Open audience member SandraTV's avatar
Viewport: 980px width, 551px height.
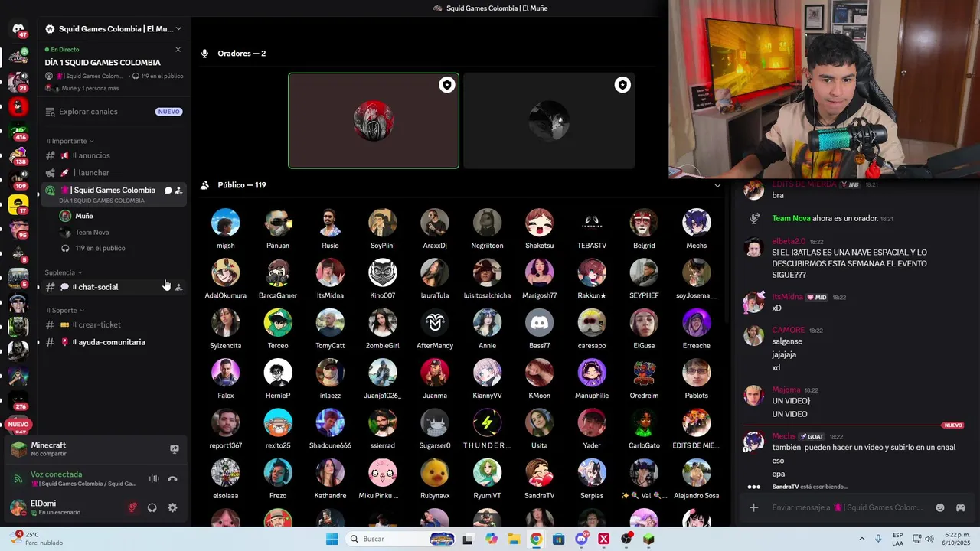(540, 473)
